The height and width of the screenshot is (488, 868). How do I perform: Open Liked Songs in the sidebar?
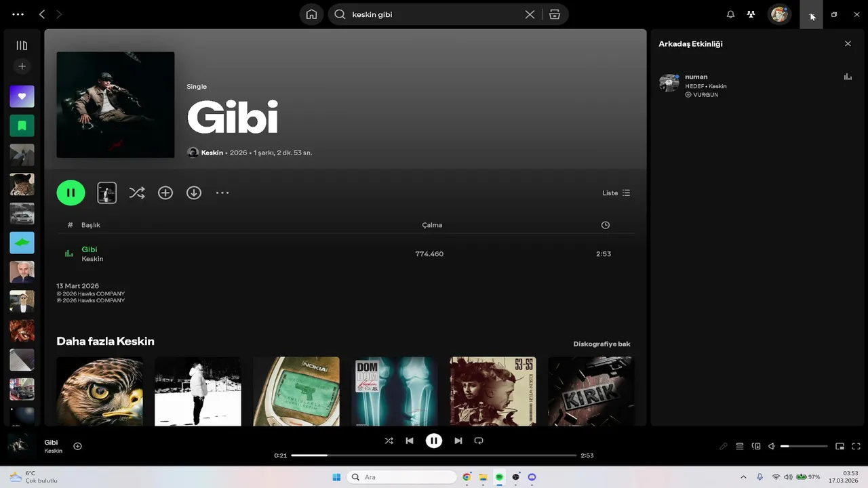coord(22,96)
